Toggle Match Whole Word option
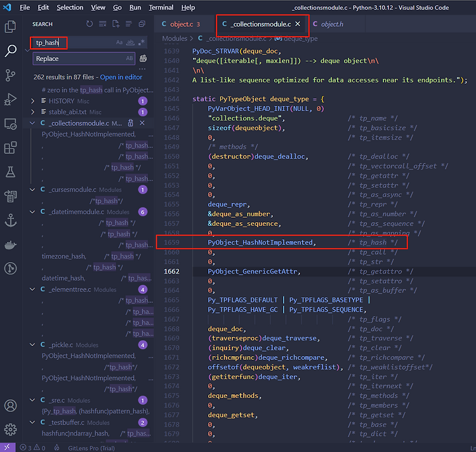The height and width of the screenshot is (452, 476). tap(130, 42)
